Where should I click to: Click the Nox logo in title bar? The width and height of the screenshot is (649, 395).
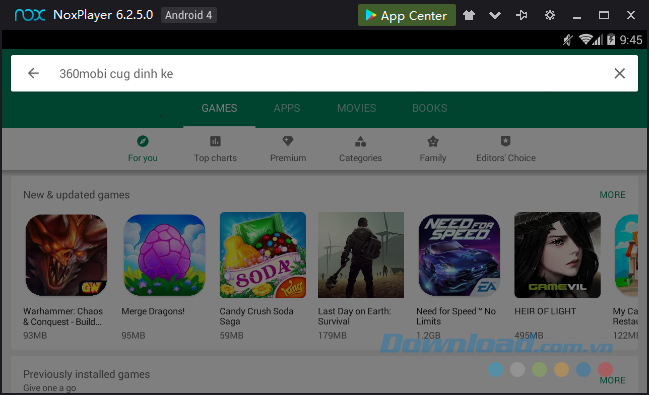click(x=30, y=15)
